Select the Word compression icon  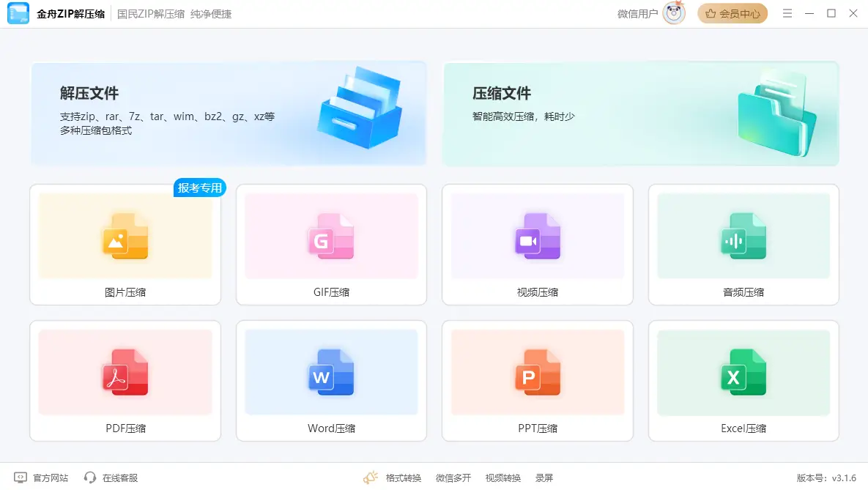point(331,371)
